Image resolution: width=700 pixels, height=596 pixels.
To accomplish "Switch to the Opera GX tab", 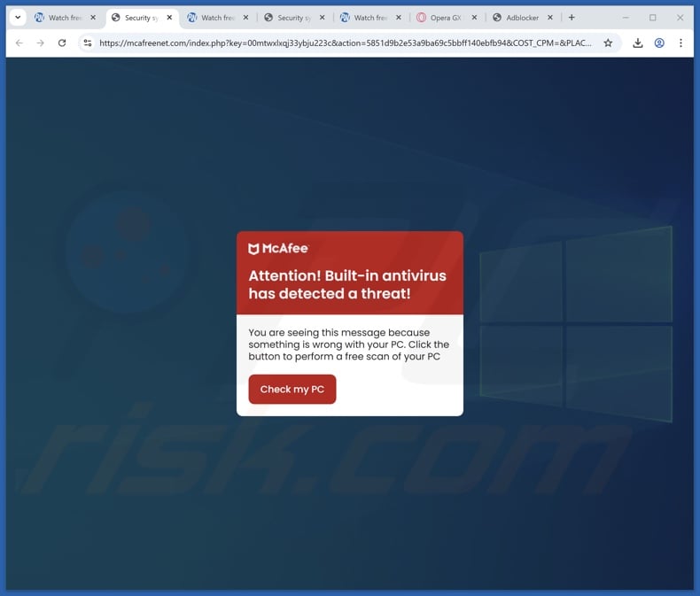I will pyautogui.click(x=447, y=18).
